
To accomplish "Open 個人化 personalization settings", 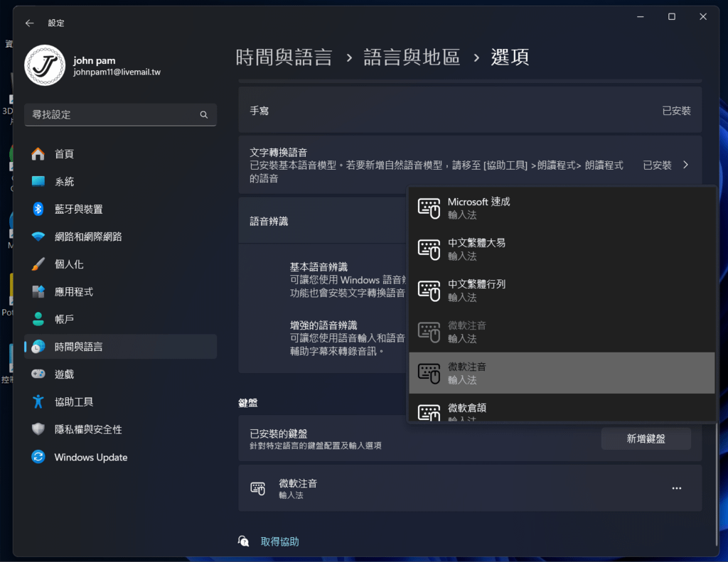I will pyautogui.click(x=120, y=264).
